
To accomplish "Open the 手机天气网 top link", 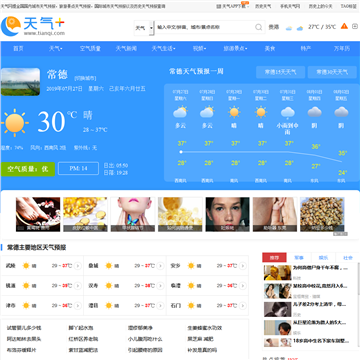I will tap(290, 6).
